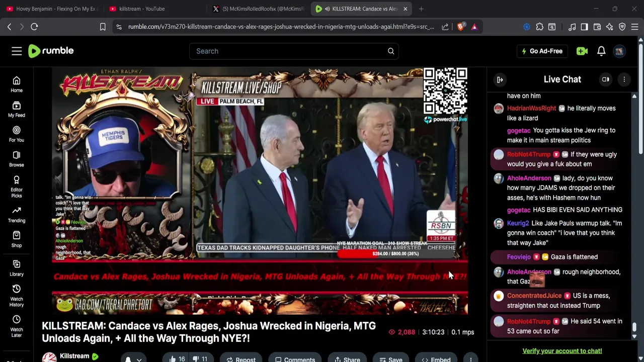Viewport: 644px width, 362px height.
Task: Open For You in the sidebar
Action: 17,134
